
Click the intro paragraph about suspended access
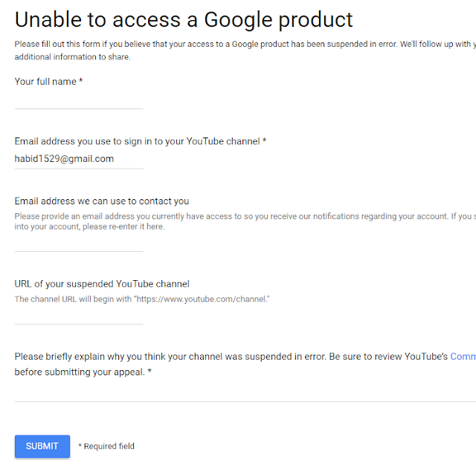click(245, 51)
